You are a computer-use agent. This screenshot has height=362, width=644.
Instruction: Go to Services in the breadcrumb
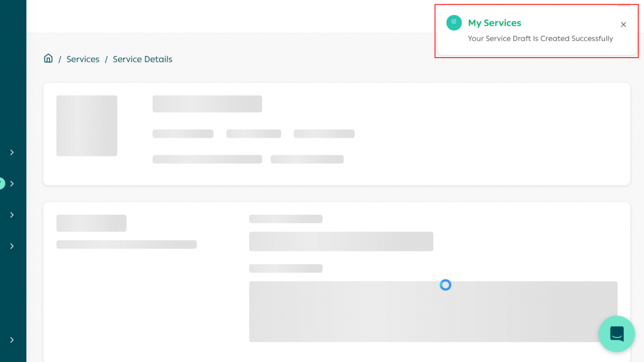point(83,59)
